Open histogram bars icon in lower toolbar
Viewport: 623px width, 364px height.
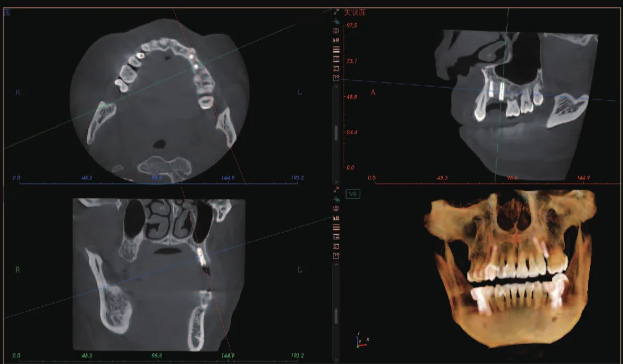[x=336, y=218]
